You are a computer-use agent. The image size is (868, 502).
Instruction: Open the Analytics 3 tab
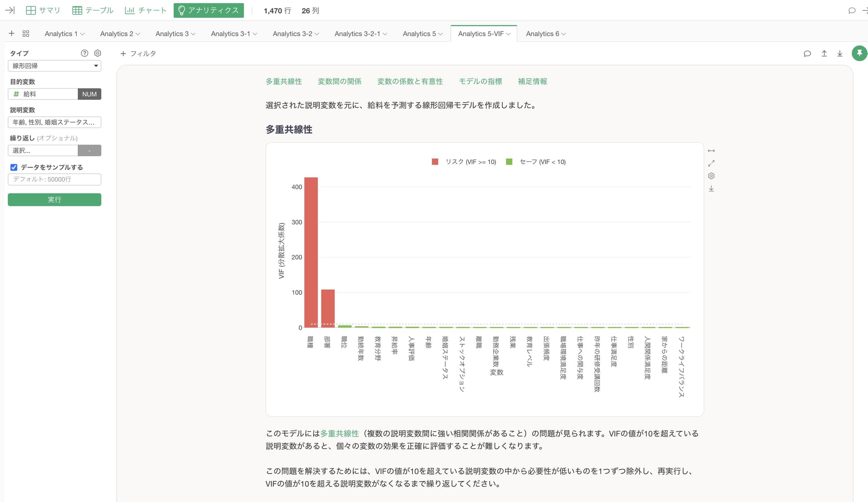(x=172, y=33)
